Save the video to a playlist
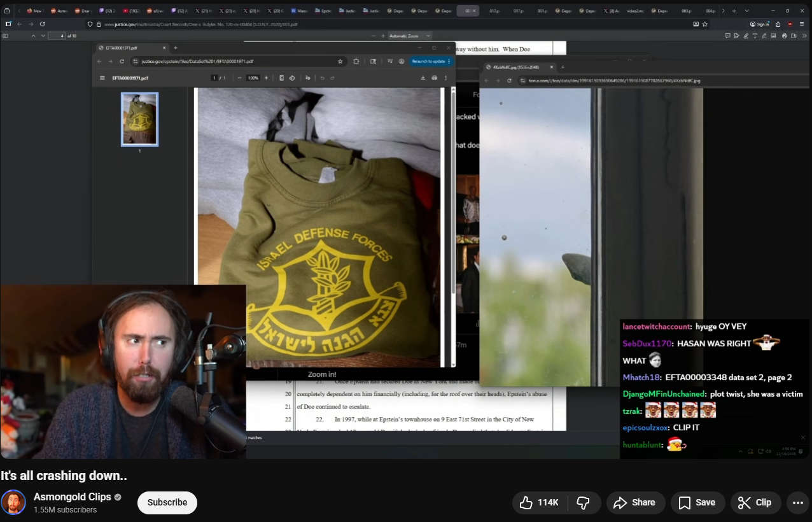Image resolution: width=812 pixels, height=522 pixels. pyautogui.click(x=697, y=502)
